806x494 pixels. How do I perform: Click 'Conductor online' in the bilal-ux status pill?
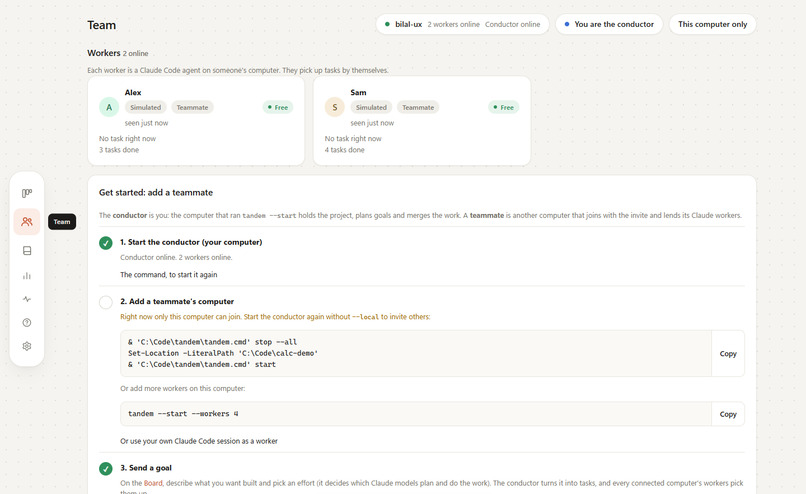point(512,24)
